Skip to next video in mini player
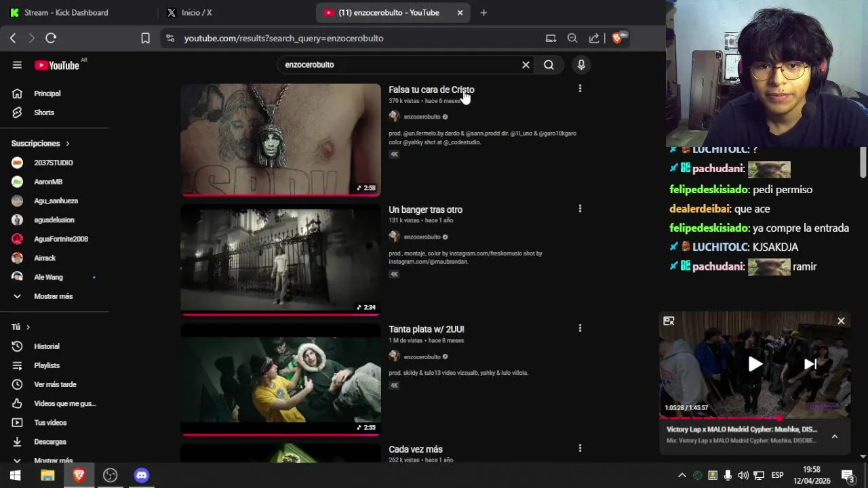The height and width of the screenshot is (488, 868). point(810,364)
